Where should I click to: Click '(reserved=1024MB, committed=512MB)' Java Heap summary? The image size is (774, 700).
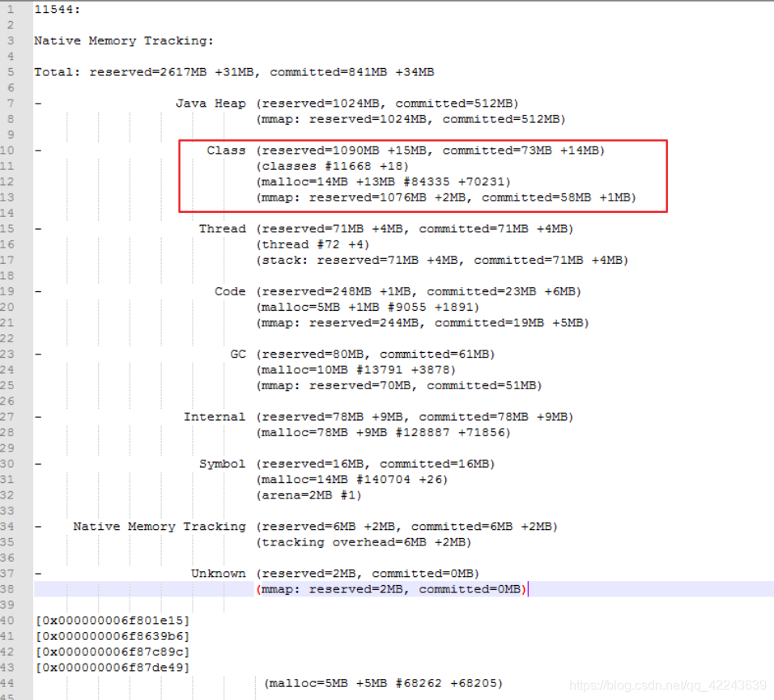(388, 104)
